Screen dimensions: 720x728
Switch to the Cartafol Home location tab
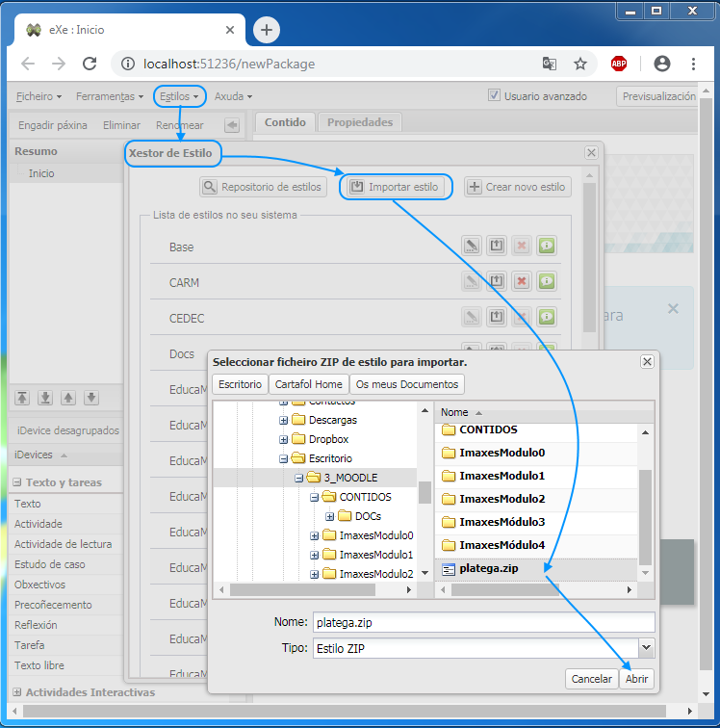click(x=308, y=384)
